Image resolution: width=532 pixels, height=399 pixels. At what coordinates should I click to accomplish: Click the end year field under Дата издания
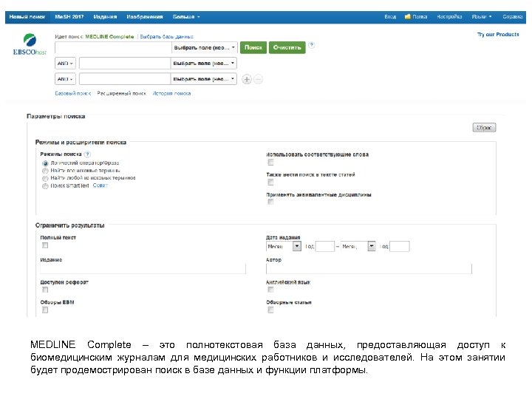click(400, 246)
